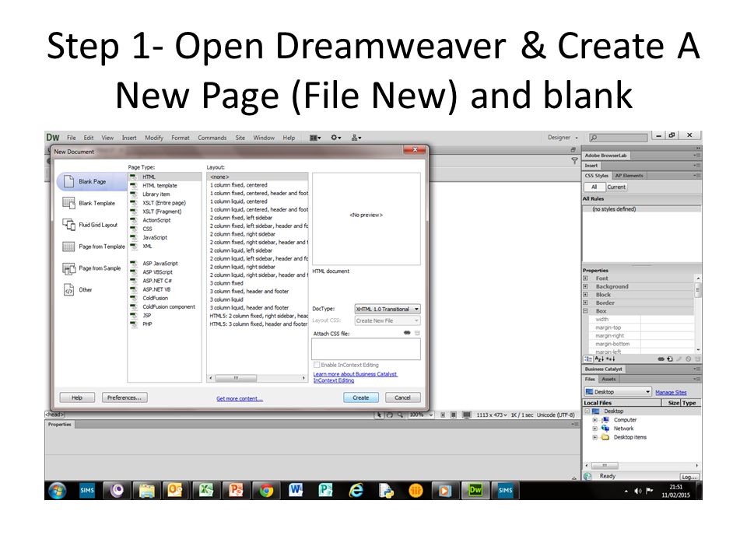This screenshot has width=747, height=560.
Task: Choose Page from Sample category
Action: pyautogui.click(x=92, y=268)
